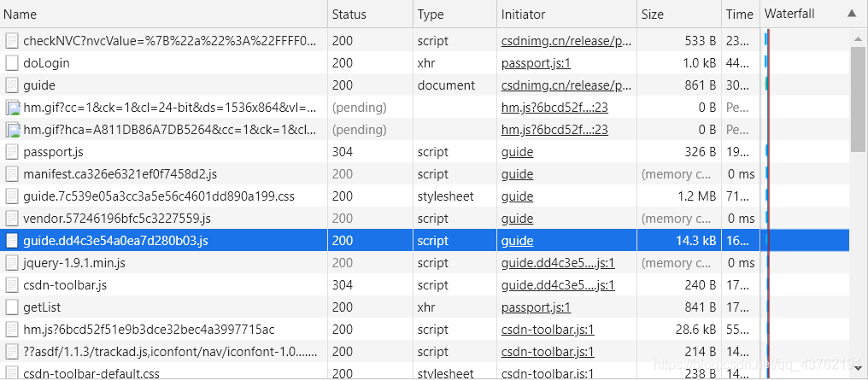The width and height of the screenshot is (868, 380).
Task: Click the vertical scrollbar thumb
Action: pos(858,100)
